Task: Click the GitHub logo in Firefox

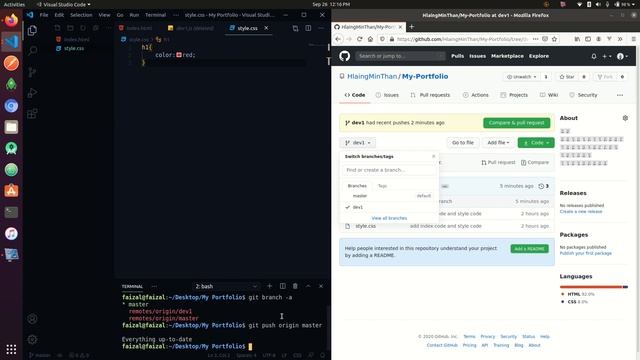Action: (x=344, y=56)
